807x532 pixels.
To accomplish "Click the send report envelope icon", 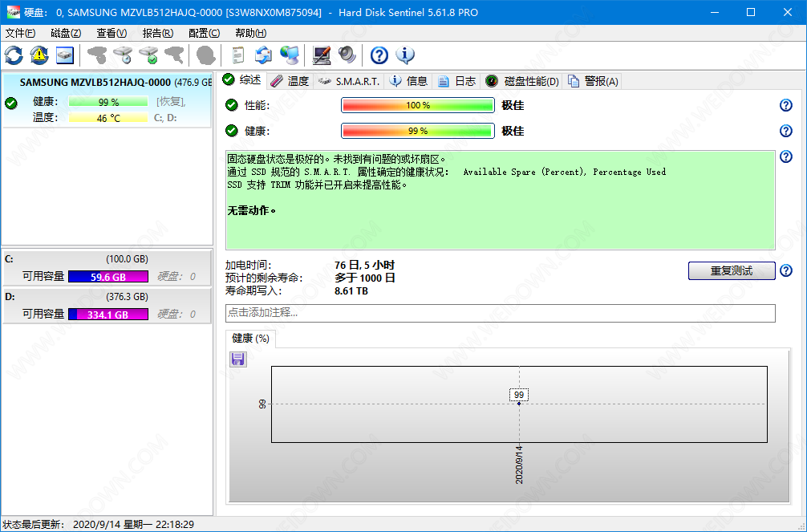I will click(x=263, y=55).
